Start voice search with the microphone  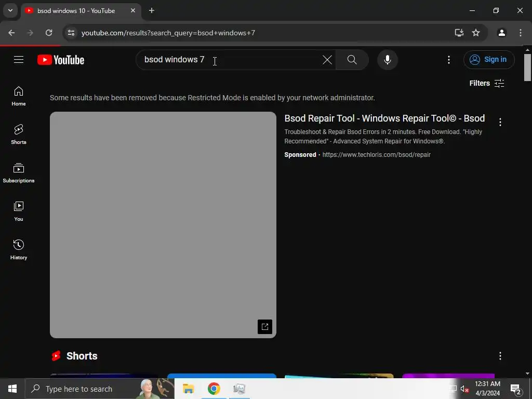(x=388, y=60)
